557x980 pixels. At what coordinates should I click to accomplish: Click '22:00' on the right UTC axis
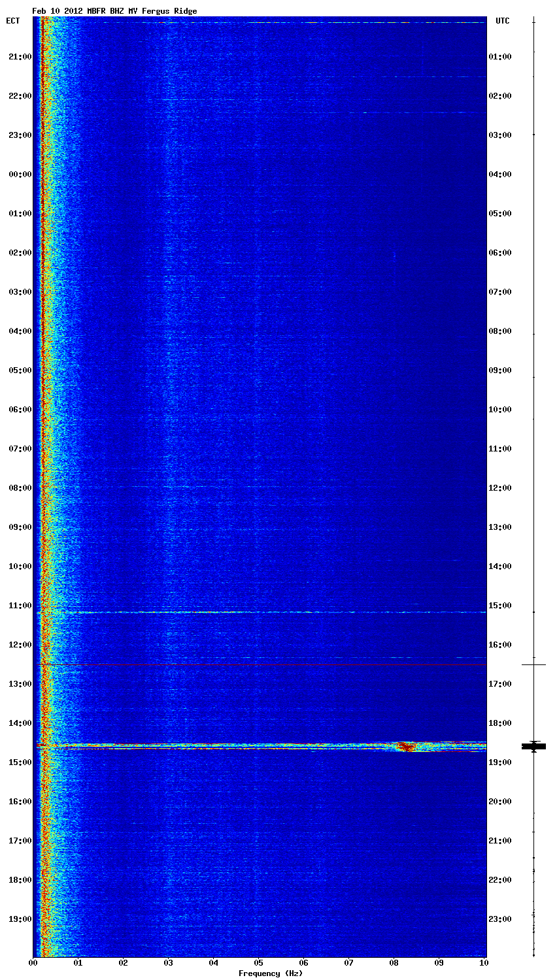[x=500, y=880]
